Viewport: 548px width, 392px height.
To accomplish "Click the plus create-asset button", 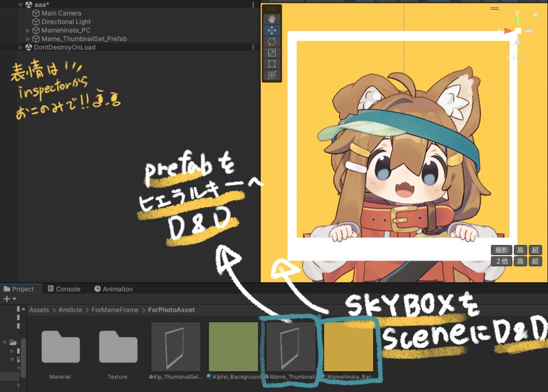I will pyautogui.click(x=6, y=299).
